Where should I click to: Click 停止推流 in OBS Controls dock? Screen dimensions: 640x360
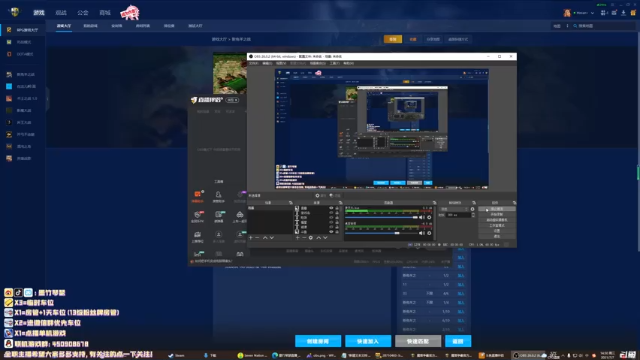pyautogui.click(x=497, y=209)
